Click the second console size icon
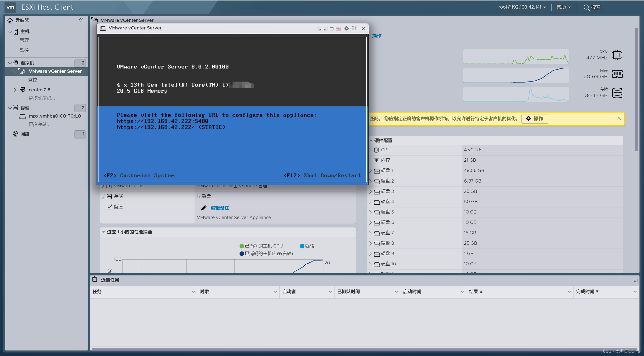 tap(325, 28)
